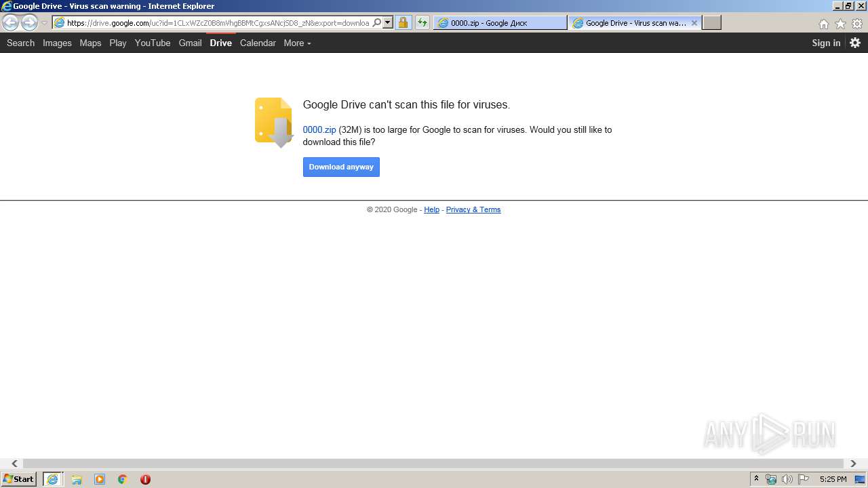Expand the More dropdown in Google bar
868x488 pixels.
(297, 43)
